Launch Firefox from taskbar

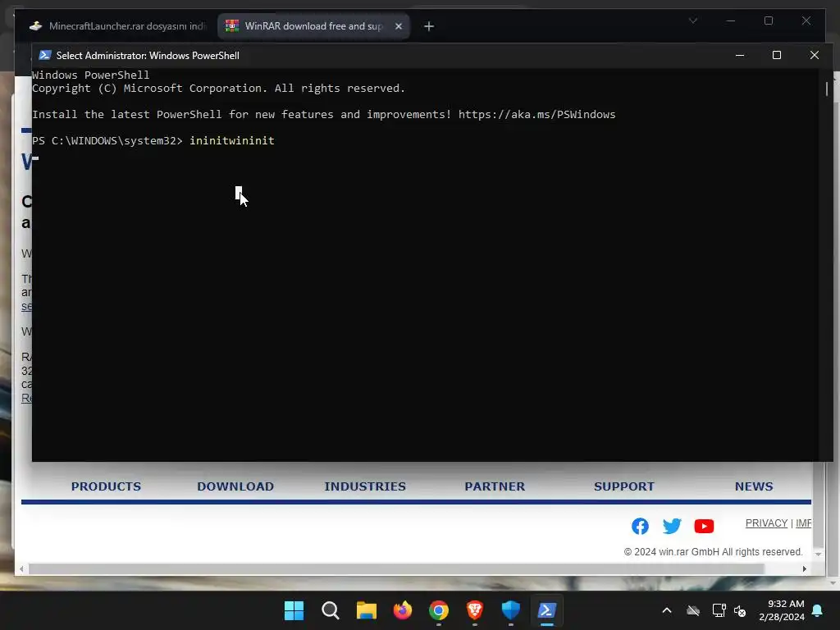pyautogui.click(x=402, y=610)
